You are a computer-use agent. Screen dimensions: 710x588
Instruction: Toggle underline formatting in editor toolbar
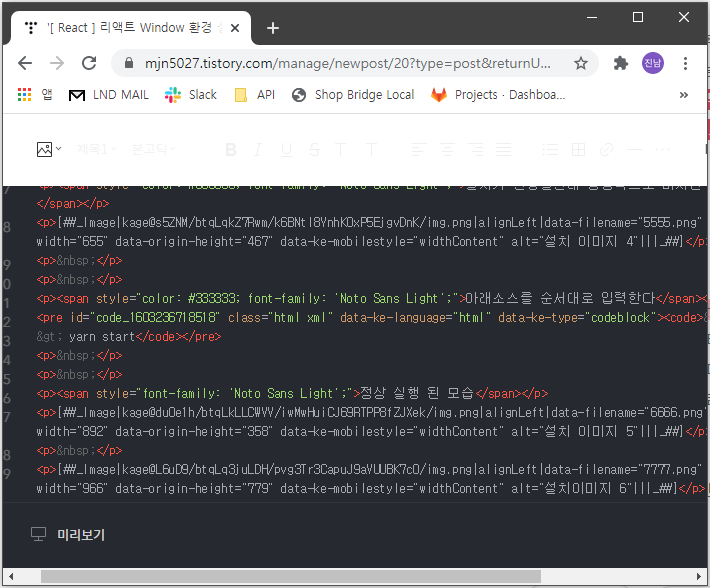(286, 149)
